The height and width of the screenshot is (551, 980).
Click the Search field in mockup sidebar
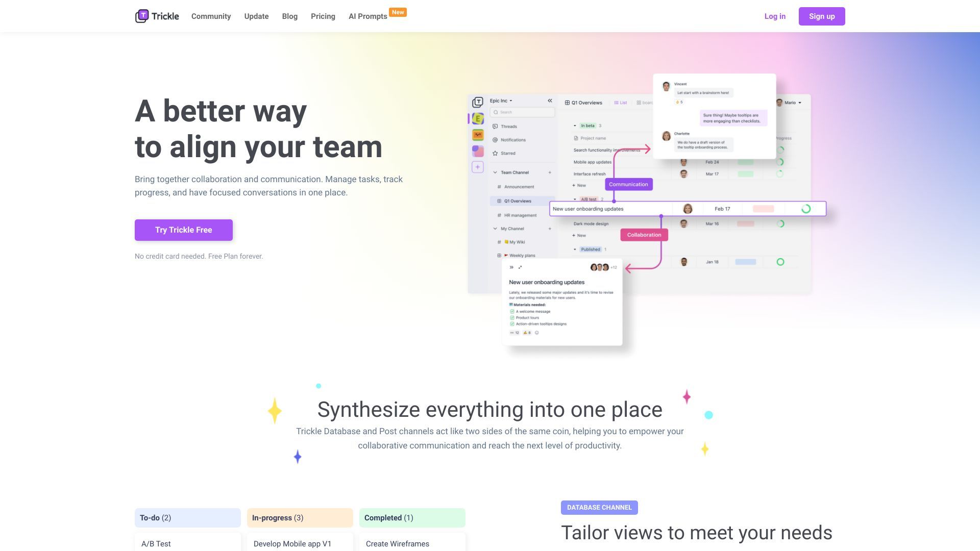coord(522,112)
